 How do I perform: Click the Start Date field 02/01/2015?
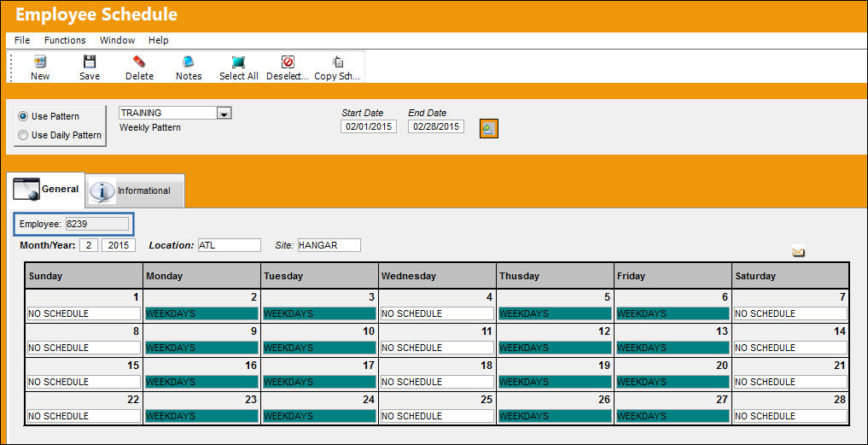369,127
